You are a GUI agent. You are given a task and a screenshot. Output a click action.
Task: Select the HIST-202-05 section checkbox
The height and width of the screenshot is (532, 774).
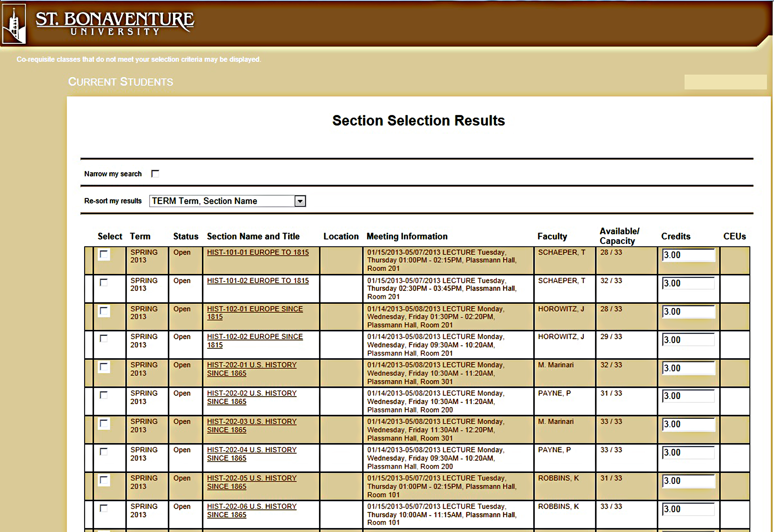coord(104,480)
